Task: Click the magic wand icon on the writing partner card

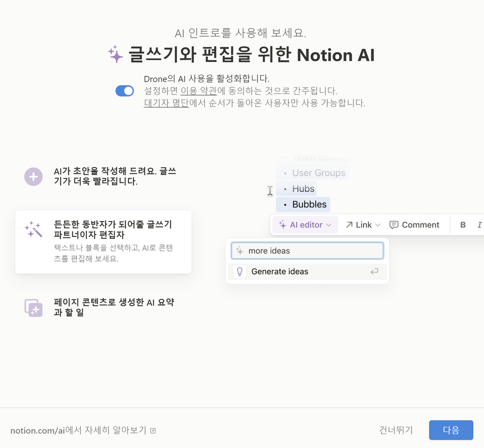Action: [33, 229]
